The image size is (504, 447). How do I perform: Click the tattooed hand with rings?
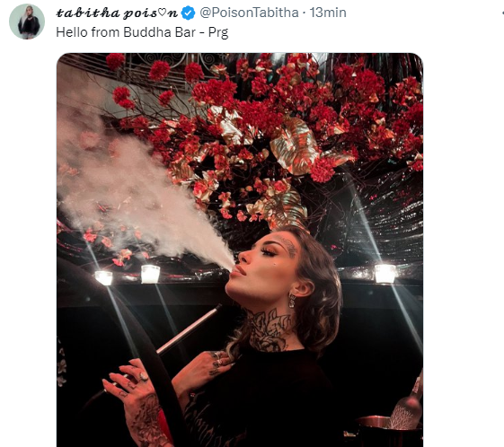137,399
